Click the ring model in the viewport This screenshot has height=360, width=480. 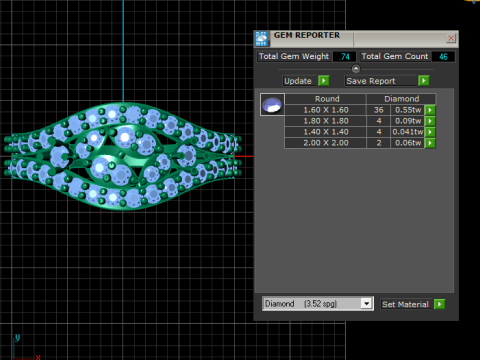coord(123,156)
